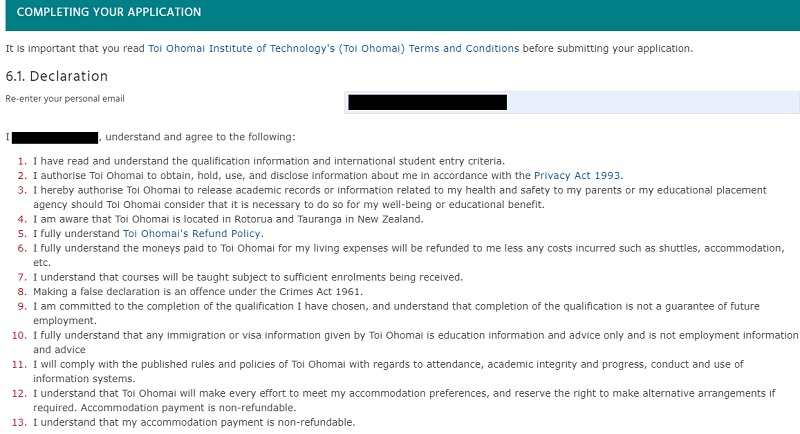Click the Completing Your Application header bar

click(x=400, y=13)
